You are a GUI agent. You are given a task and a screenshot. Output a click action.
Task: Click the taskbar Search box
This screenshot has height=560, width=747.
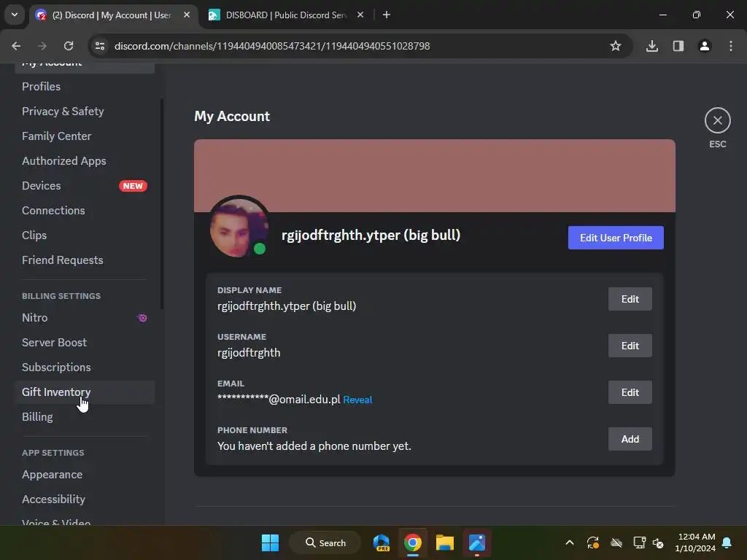(325, 542)
